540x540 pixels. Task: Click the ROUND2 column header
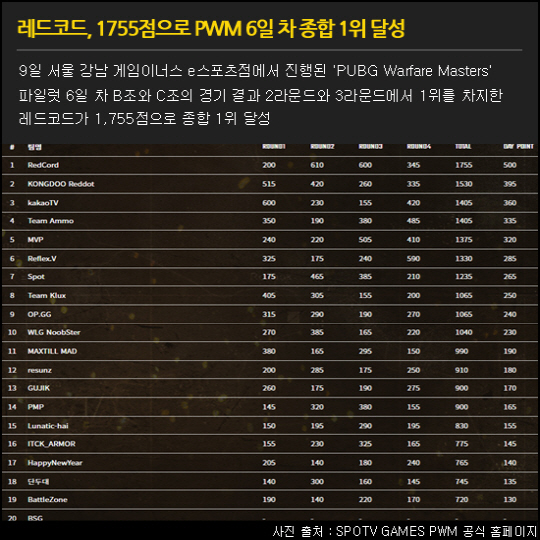[322, 147]
